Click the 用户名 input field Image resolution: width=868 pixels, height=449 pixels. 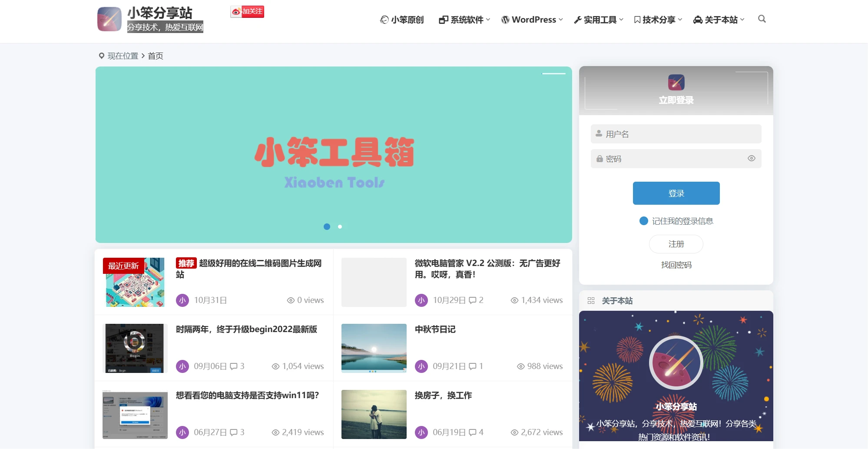pyautogui.click(x=676, y=134)
